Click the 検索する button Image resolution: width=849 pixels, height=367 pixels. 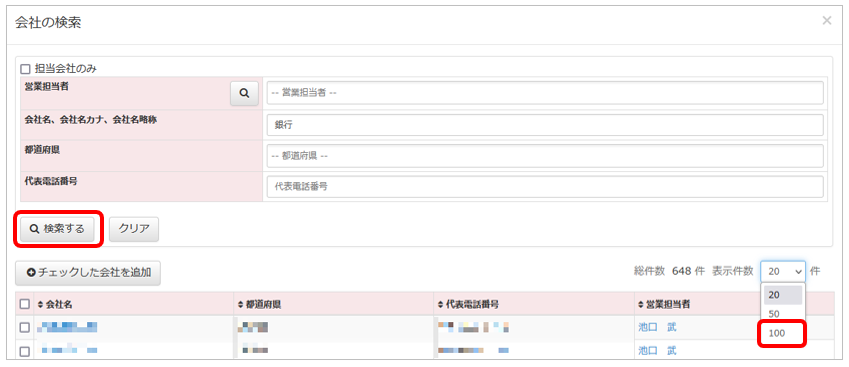click(57, 229)
